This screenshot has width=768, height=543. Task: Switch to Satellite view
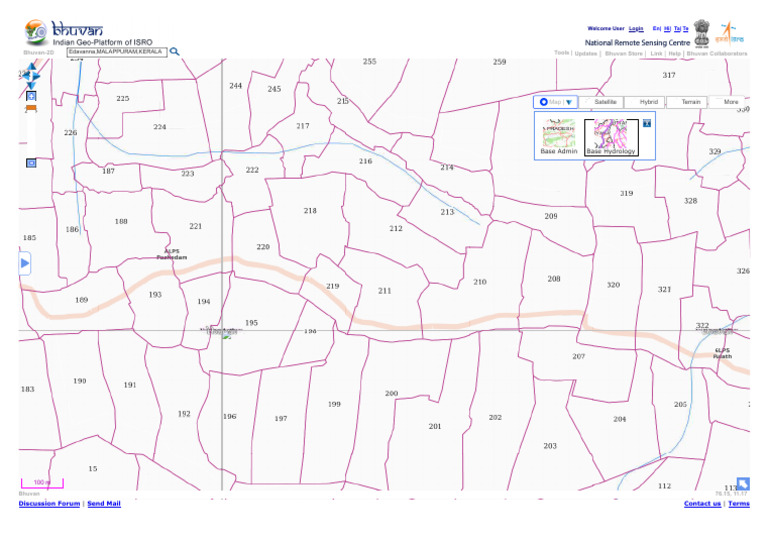601,102
